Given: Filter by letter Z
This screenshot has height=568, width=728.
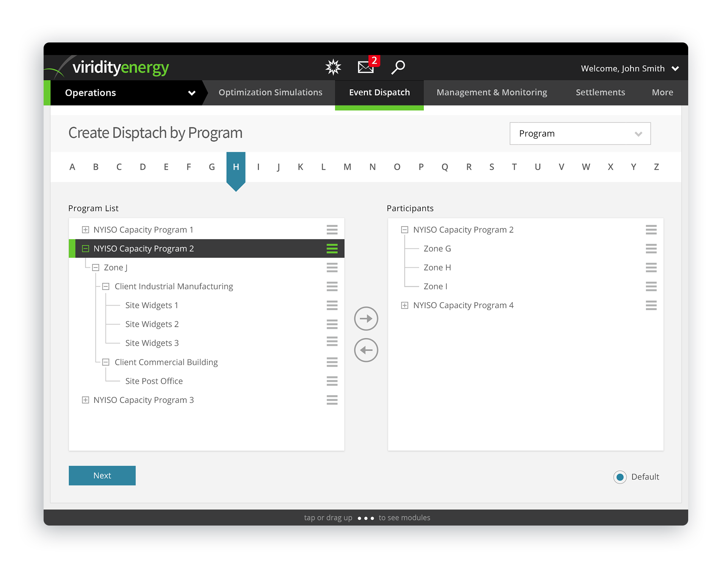Looking at the screenshot, I should [x=656, y=167].
